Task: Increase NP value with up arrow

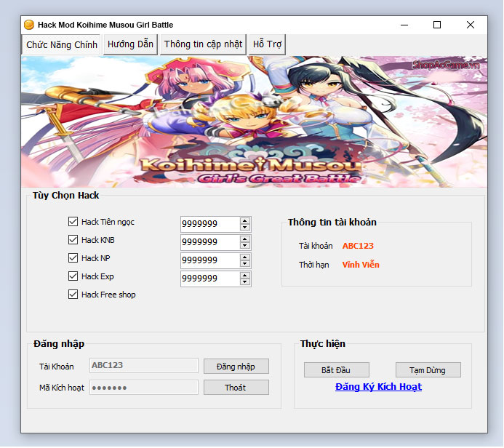Action: (x=245, y=257)
